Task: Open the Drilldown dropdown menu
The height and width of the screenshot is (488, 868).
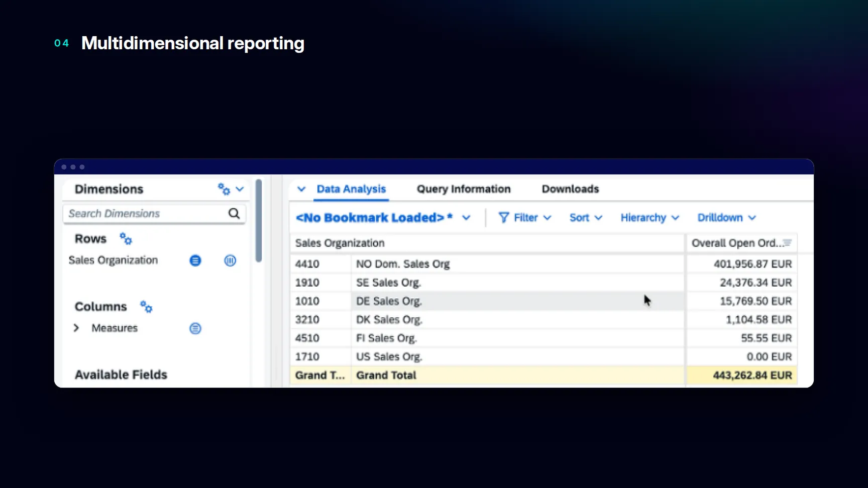Action: point(727,218)
